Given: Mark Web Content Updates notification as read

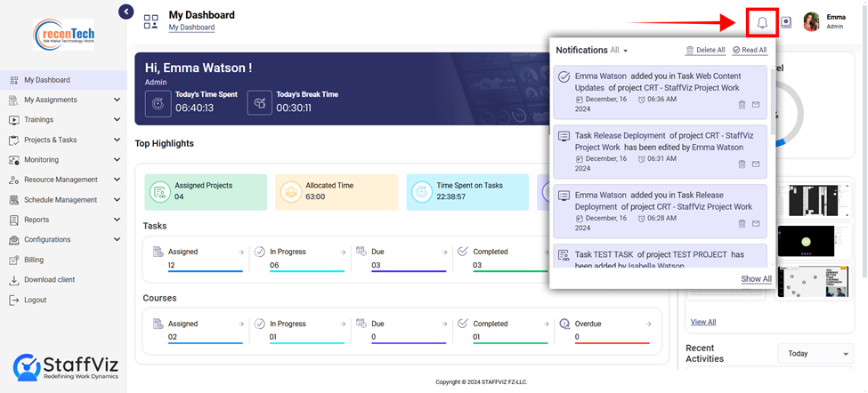Looking at the screenshot, I should [756, 104].
